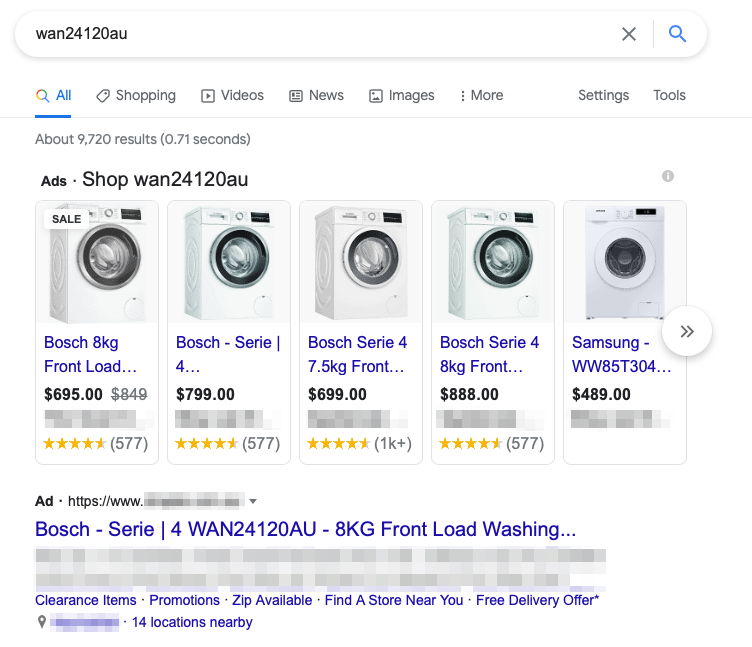Open the SALE Bosch 8kg washer image
Viewport: 752px width, 647px height.
point(97,262)
